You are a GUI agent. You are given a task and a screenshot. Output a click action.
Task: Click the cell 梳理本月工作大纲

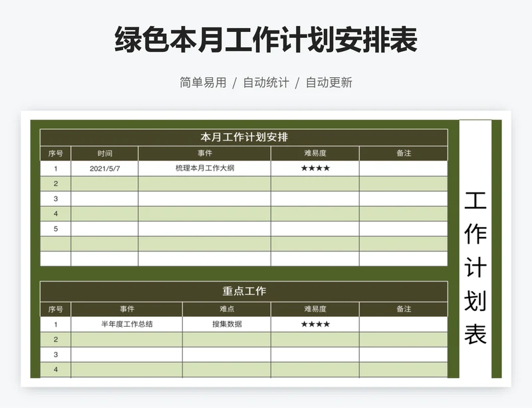tap(205, 168)
